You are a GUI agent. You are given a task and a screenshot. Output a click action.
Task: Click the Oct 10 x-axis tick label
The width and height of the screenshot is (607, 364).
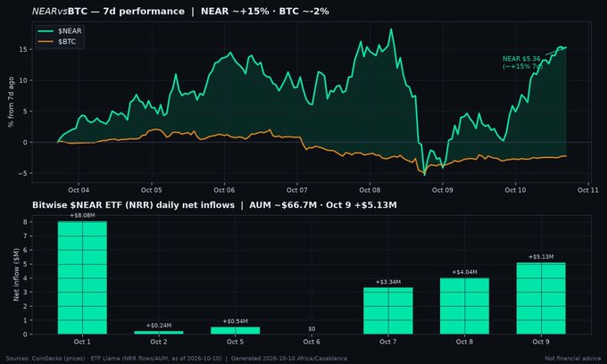pos(515,190)
